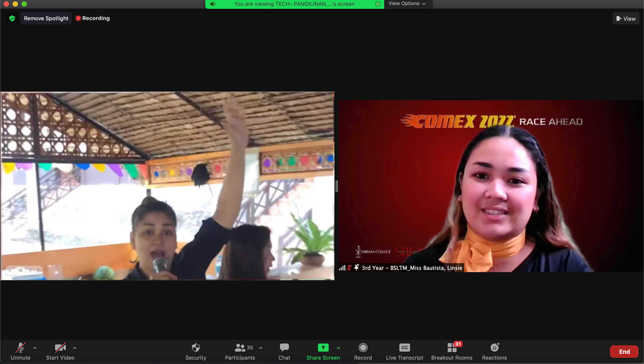The width and height of the screenshot is (644, 364).
Task: Open Breakout Rooms
Action: (x=452, y=351)
